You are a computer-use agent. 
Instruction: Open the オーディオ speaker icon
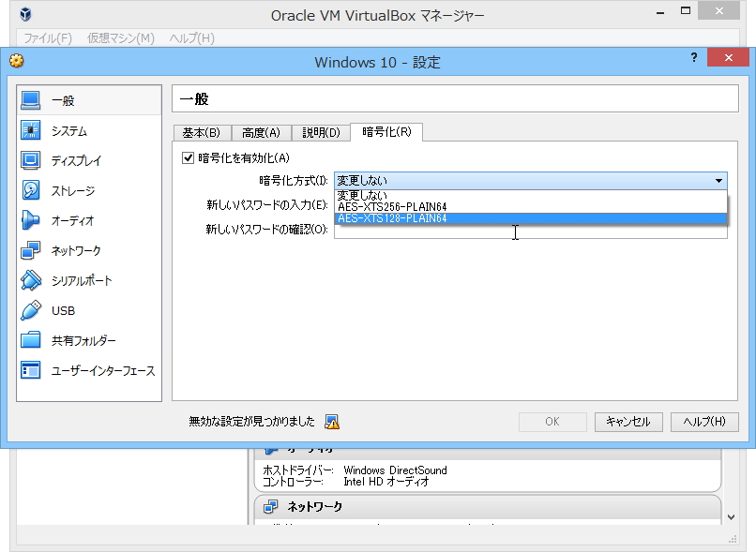pyautogui.click(x=30, y=220)
